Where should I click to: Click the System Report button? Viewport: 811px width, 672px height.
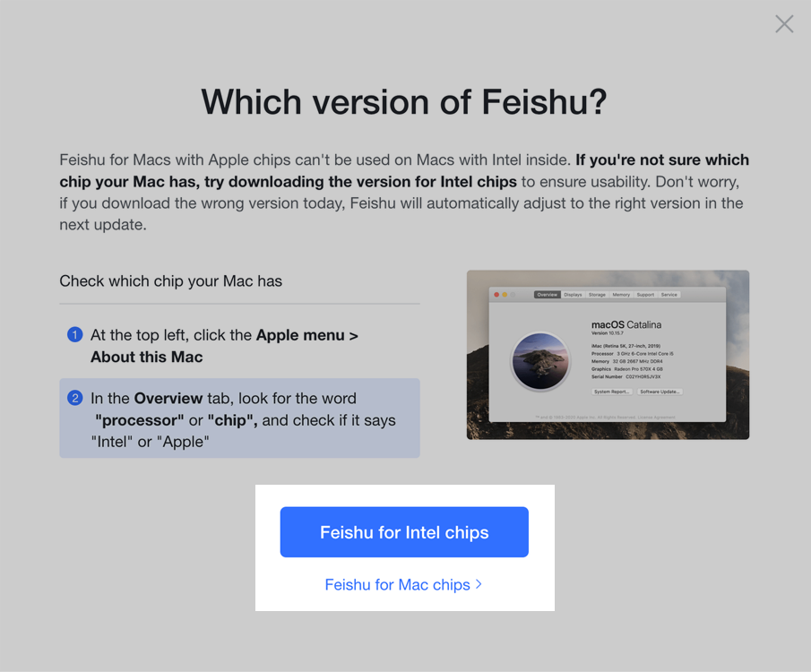[x=612, y=392]
